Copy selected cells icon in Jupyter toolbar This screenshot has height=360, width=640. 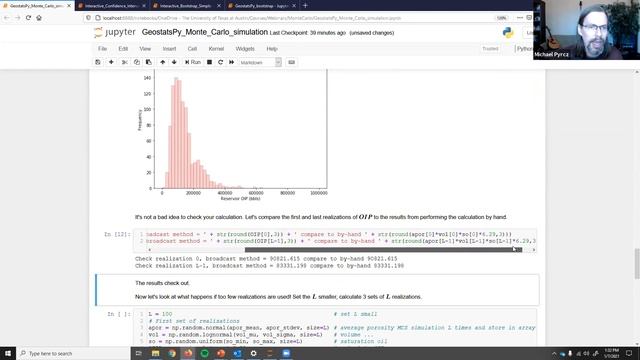click(x=136, y=62)
